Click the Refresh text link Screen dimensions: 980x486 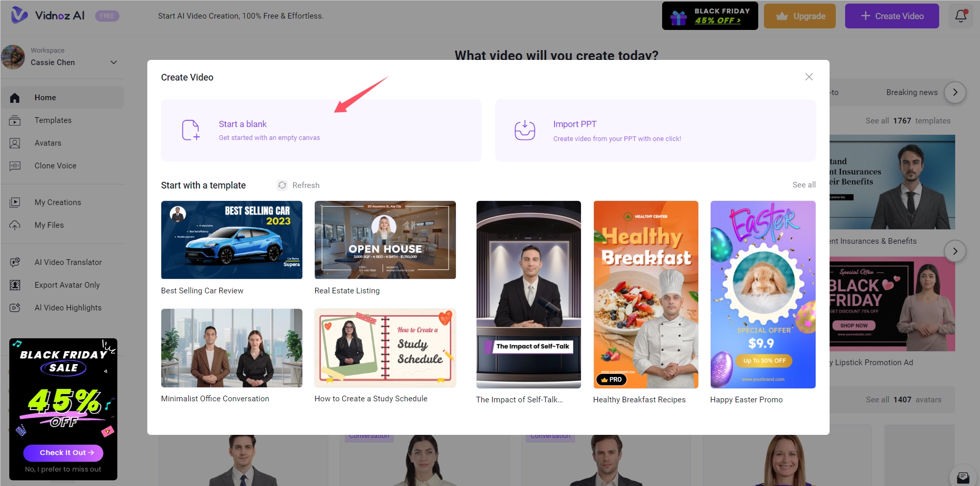point(306,185)
